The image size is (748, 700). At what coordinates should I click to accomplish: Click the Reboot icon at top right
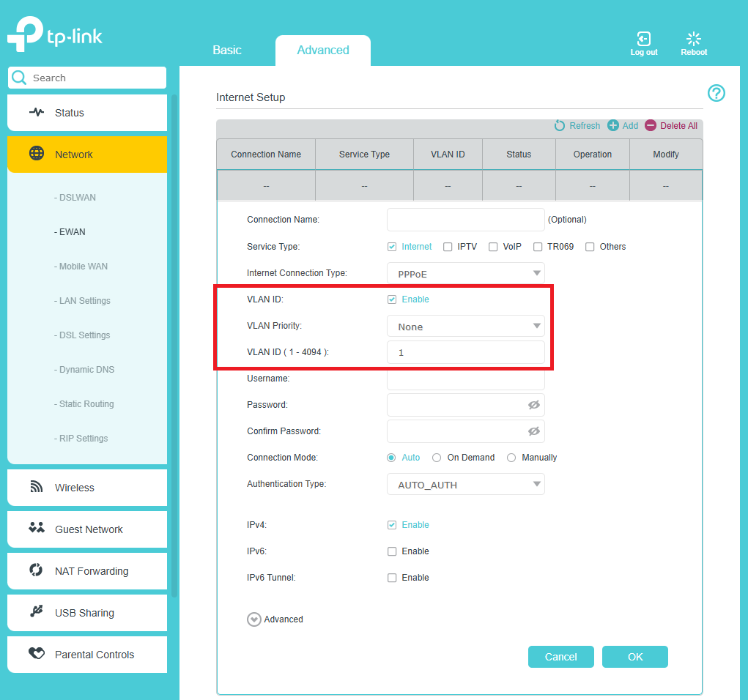[693, 39]
